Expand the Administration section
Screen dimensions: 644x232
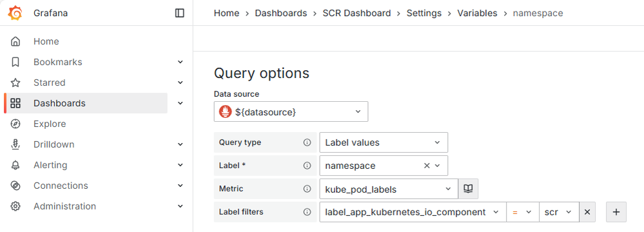coord(180,206)
